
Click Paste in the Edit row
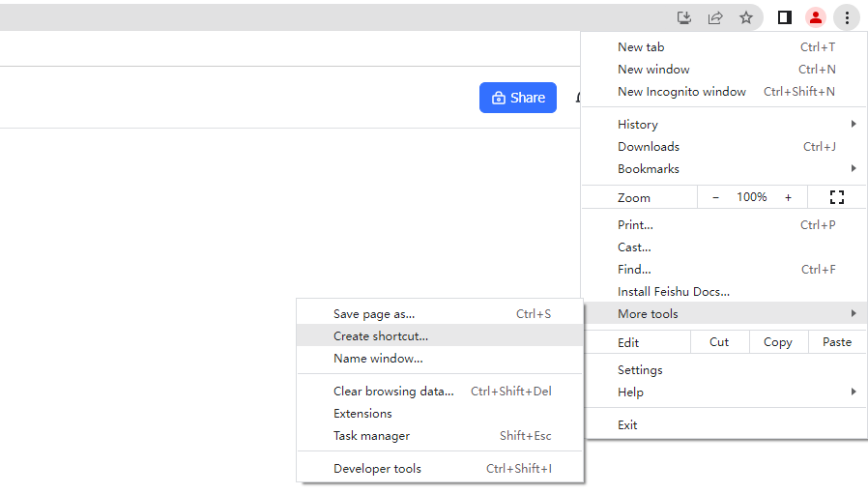837,342
